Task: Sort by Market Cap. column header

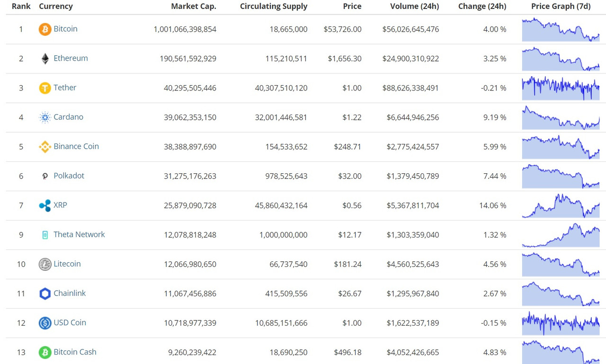Action: 194,7
